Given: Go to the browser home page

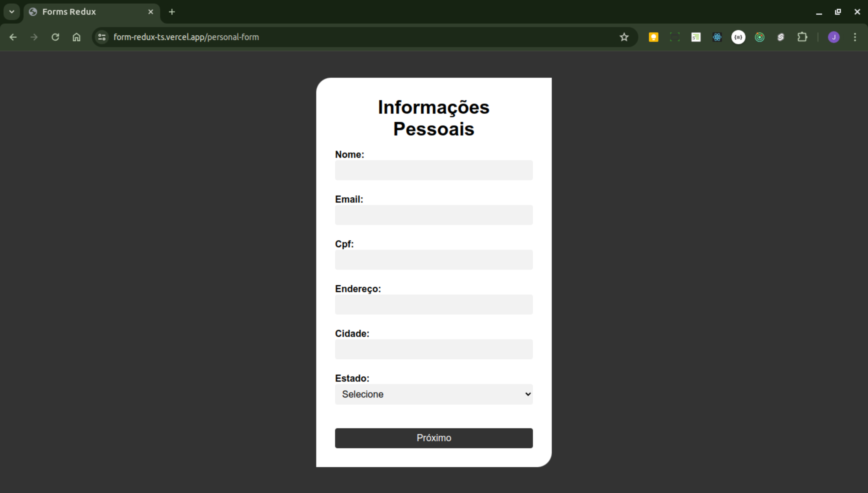Looking at the screenshot, I should point(77,37).
